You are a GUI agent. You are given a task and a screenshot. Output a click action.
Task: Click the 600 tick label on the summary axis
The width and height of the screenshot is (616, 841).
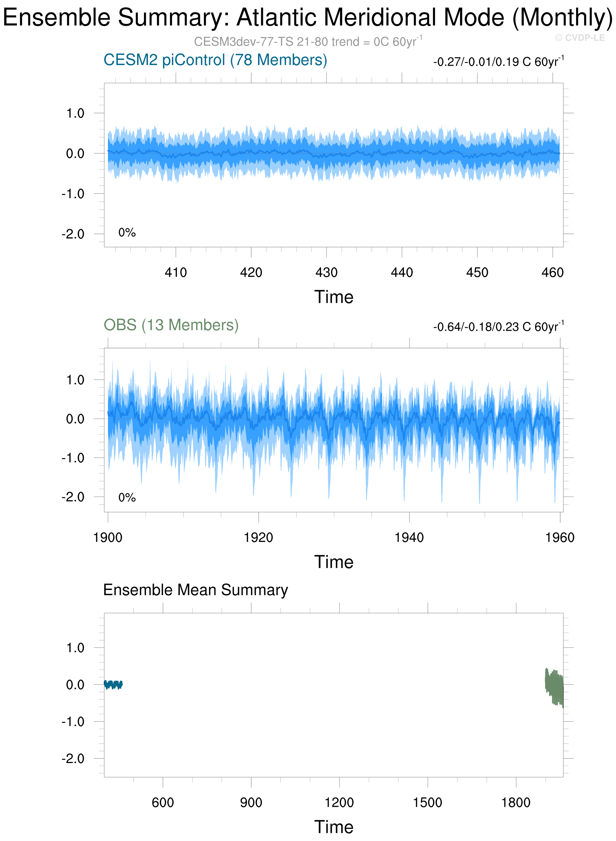[163, 803]
